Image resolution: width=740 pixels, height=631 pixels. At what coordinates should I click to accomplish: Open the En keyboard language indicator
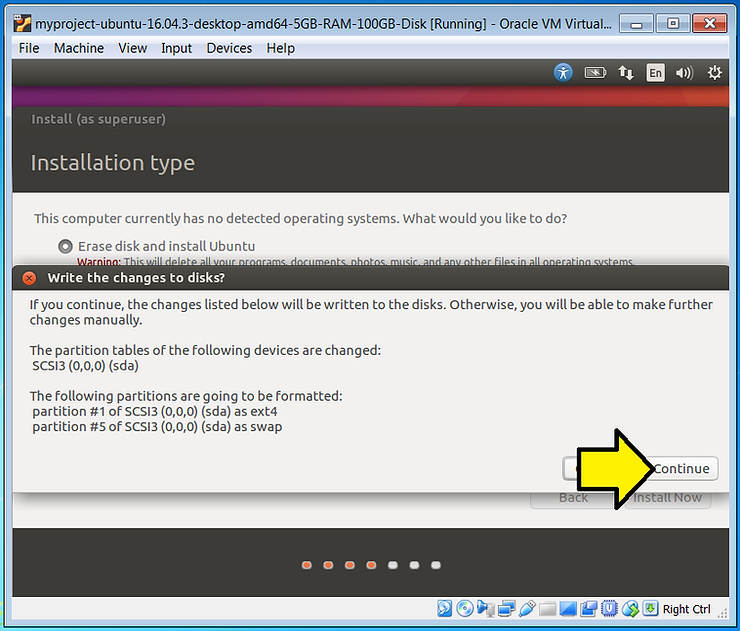(x=655, y=73)
